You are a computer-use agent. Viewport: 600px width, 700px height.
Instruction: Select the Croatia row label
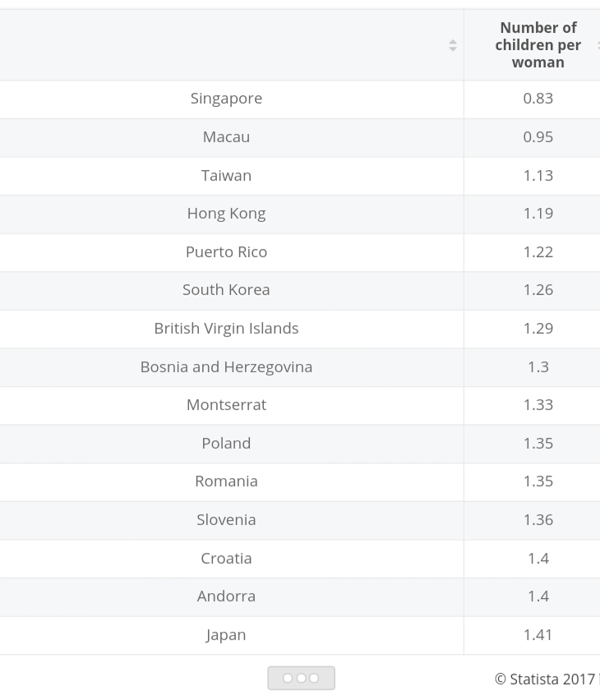pos(226,559)
